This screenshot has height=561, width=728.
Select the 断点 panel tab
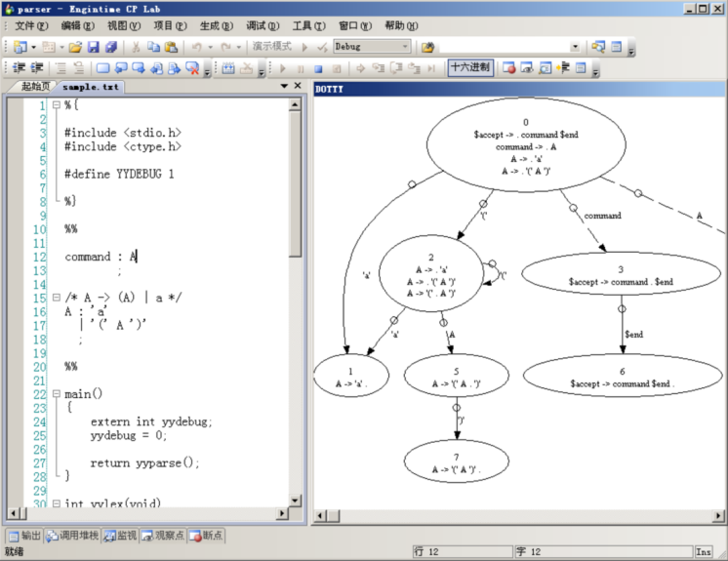coord(206,536)
